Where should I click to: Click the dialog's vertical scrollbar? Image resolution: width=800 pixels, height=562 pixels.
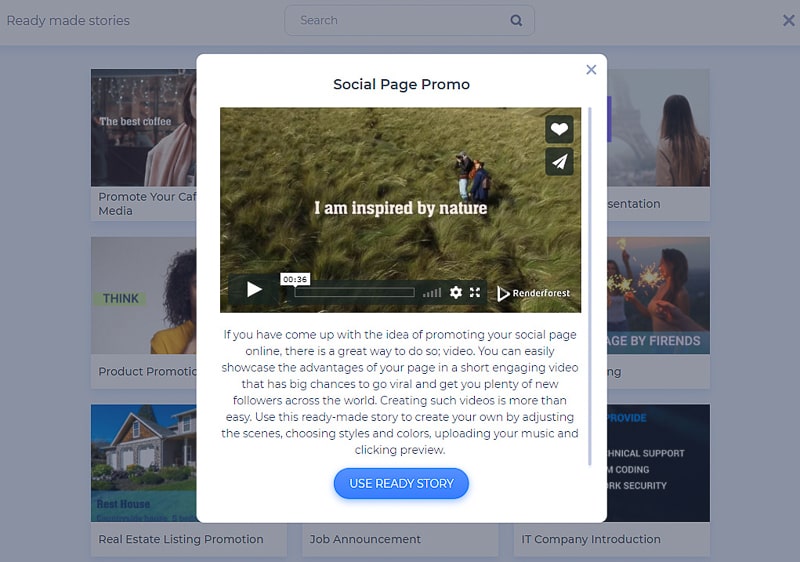(x=590, y=286)
